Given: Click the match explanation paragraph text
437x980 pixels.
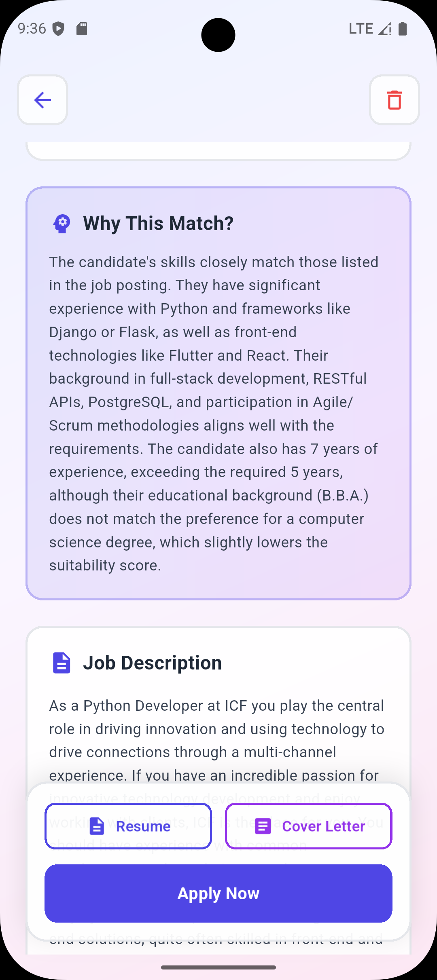Looking at the screenshot, I should coord(214,413).
